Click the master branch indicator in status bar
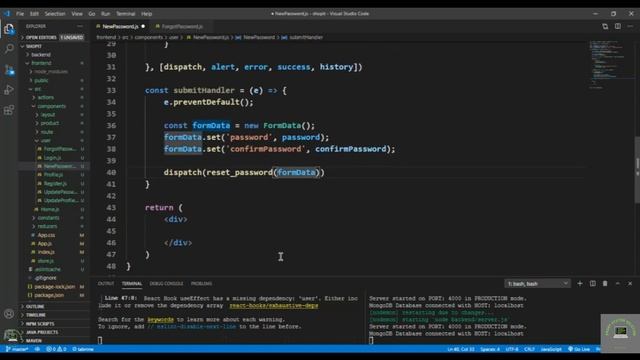Viewport: 640px width, 360px height. point(17,349)
